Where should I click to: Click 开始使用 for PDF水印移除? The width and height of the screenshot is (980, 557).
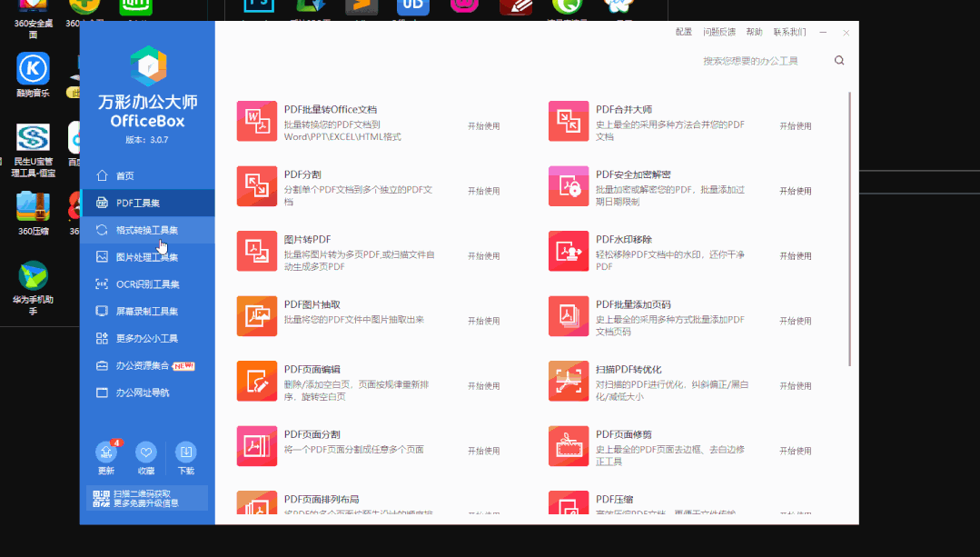pos(796,255)
